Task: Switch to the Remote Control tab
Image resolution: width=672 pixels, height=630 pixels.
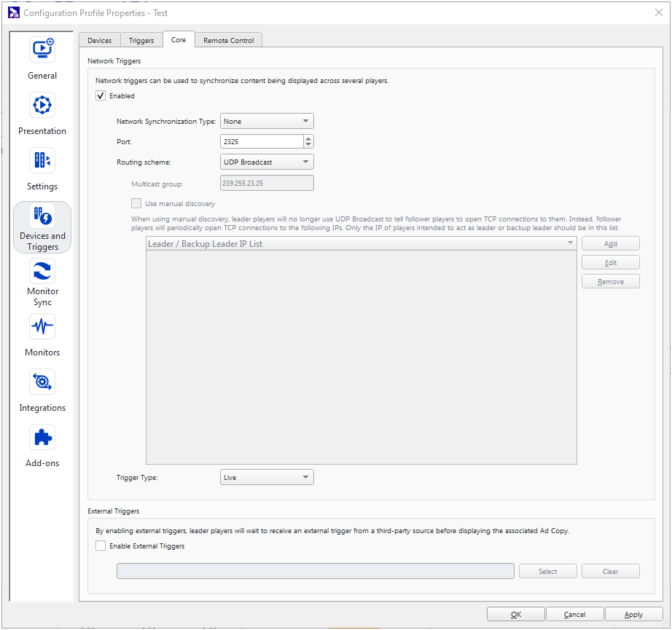Action: click(x=228, y=40)
